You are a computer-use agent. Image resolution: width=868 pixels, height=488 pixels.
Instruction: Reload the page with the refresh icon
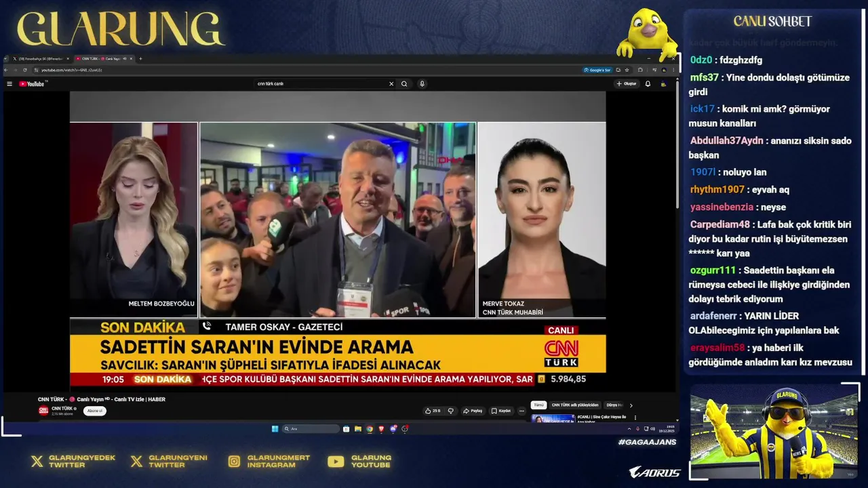point(25,70)
